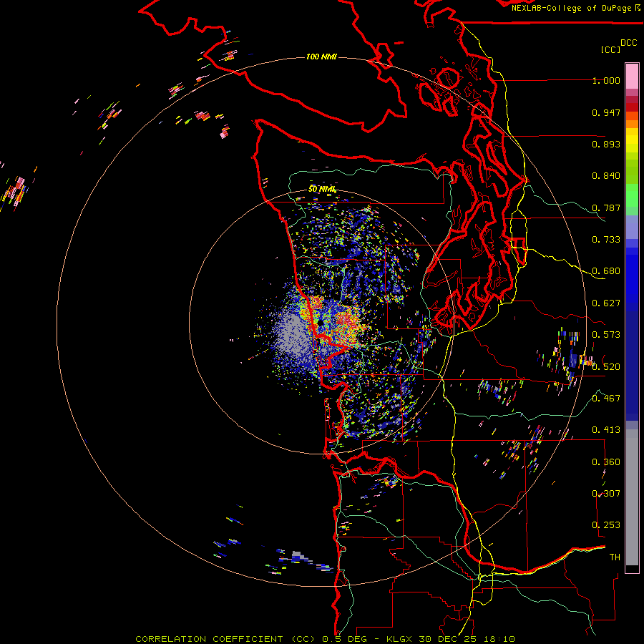
Task: Click the gray low-CC clutter patch offshore
Action: point(293,335)
